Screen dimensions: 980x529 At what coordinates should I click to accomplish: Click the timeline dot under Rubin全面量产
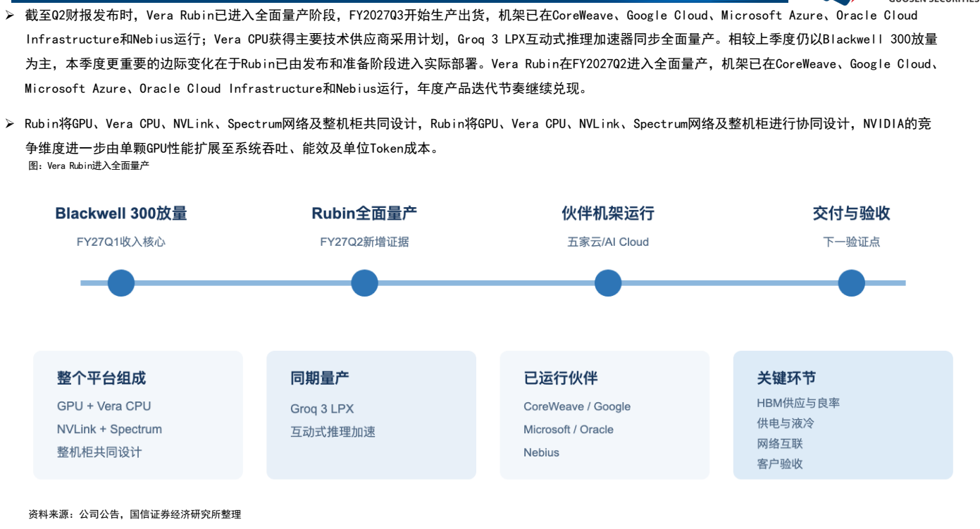point(364,283)
